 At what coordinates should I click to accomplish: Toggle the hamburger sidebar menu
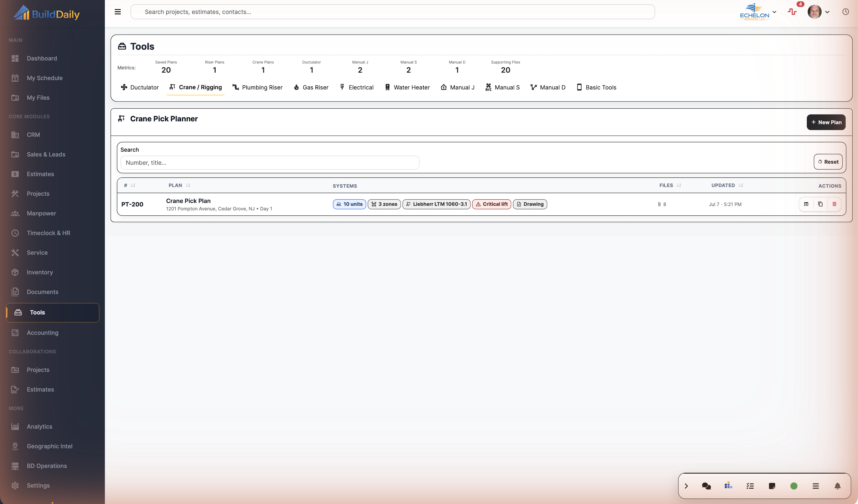tap(117, 12)
